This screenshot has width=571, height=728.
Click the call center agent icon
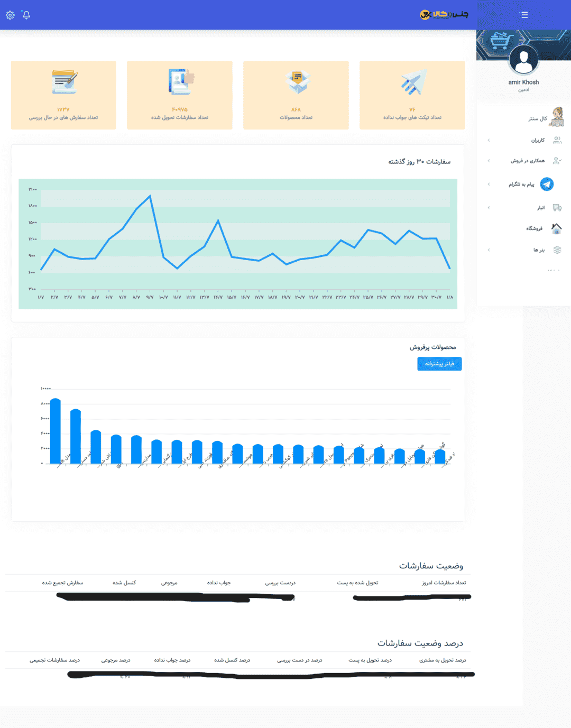click(x=557, y=117)
